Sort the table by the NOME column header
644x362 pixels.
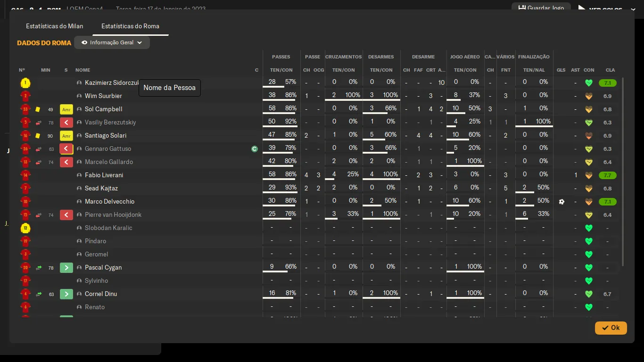[x=83, y=70]
